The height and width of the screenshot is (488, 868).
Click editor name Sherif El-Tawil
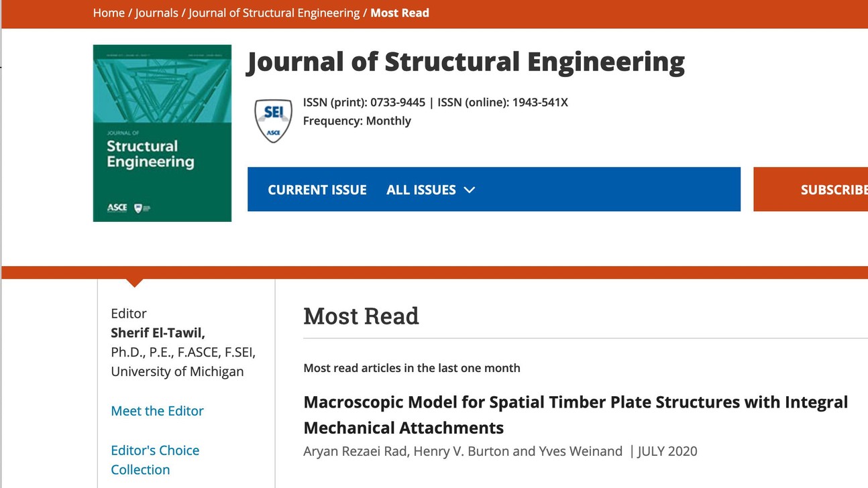pos(158,333)
